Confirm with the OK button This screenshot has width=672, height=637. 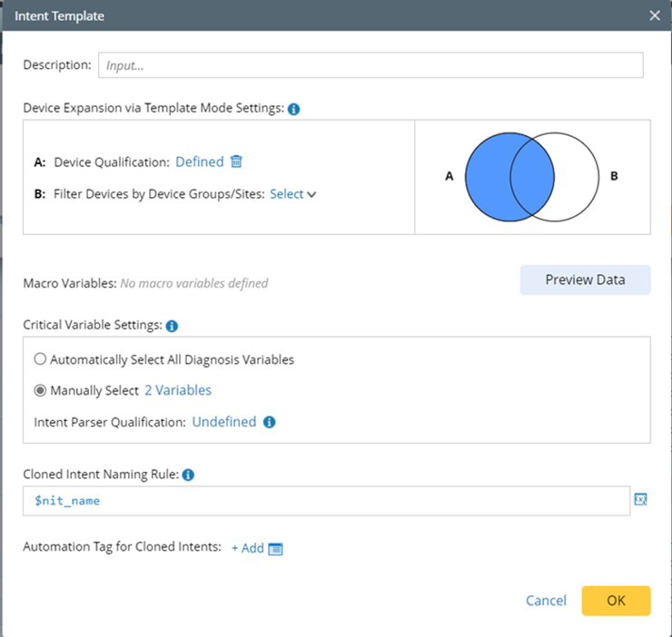tap(616, 601)
